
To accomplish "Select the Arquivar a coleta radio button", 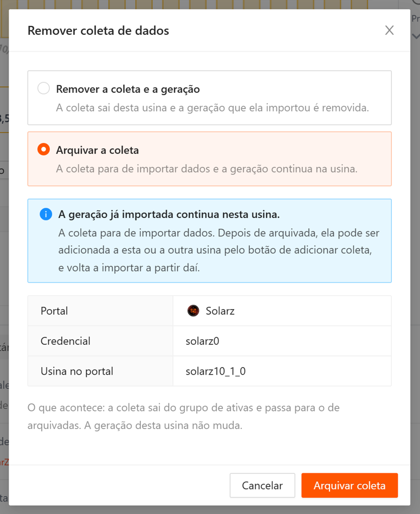I will (43, 149).
